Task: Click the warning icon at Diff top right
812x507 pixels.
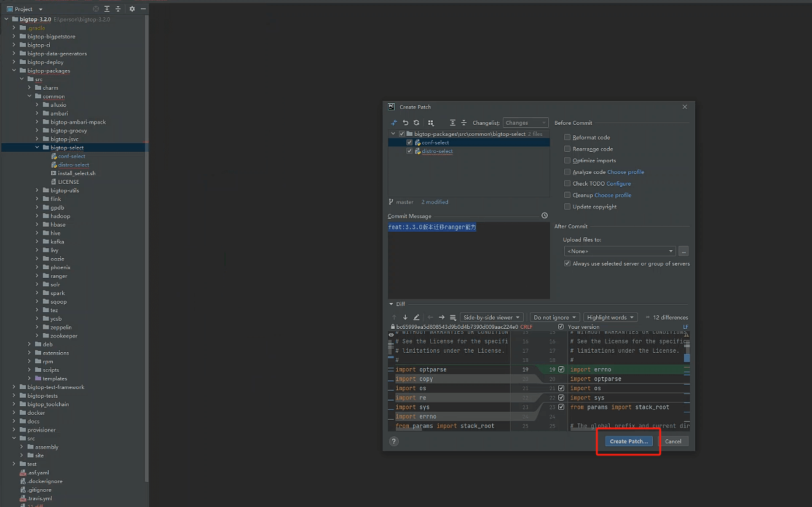Action: pos(687,336)
